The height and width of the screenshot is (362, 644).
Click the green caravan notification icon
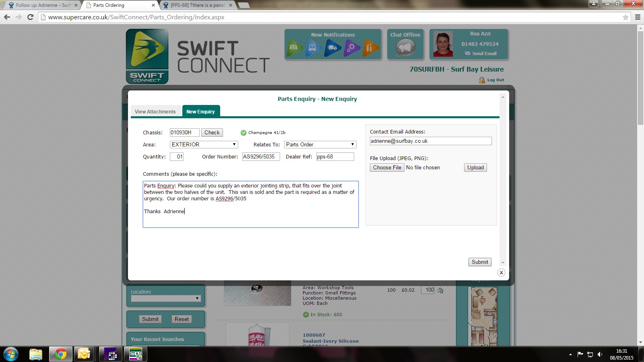294,48
